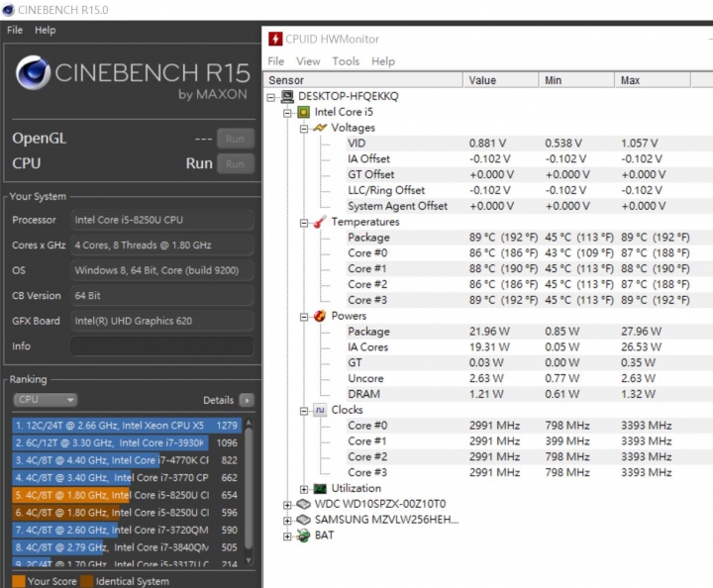The width and height of the screenshot is (713, 588).
Task: Click the Cinebench title bar logo icon
Action: pyautogui.click(x=8, y=10)
